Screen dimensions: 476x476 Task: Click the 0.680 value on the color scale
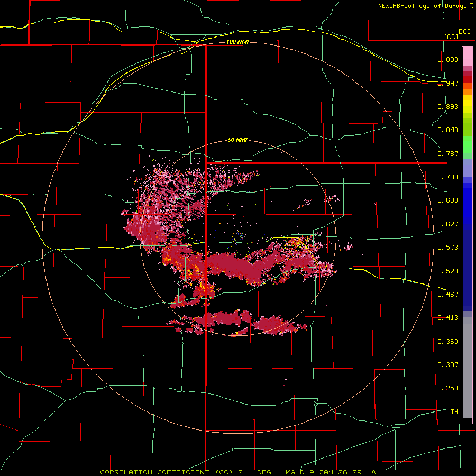448,200
